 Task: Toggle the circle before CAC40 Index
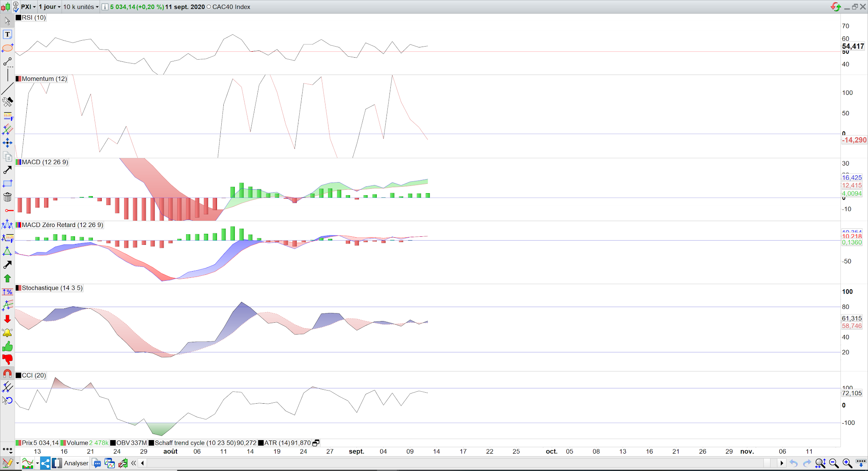209,7
